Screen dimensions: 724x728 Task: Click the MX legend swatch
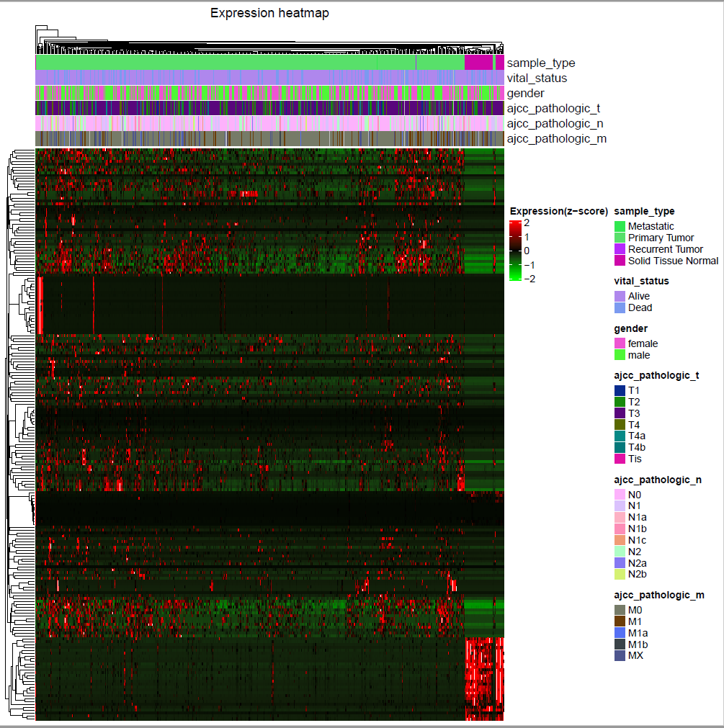(x=620, y=655)
